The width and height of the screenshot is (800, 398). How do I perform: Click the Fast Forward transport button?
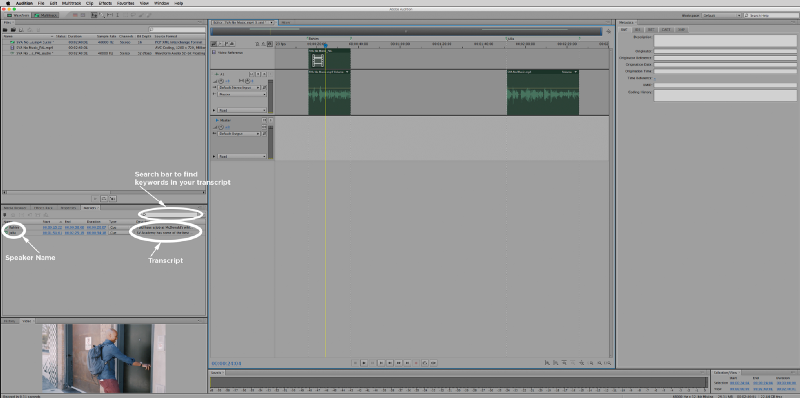pos(398,363)
